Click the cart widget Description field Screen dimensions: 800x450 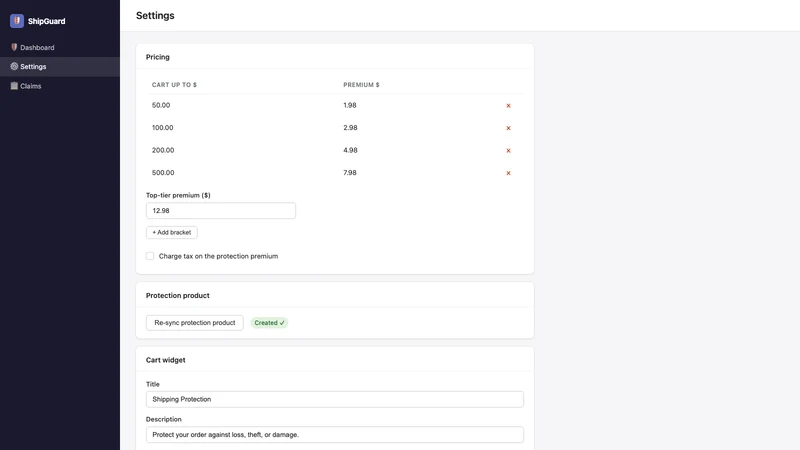point(335,435)
